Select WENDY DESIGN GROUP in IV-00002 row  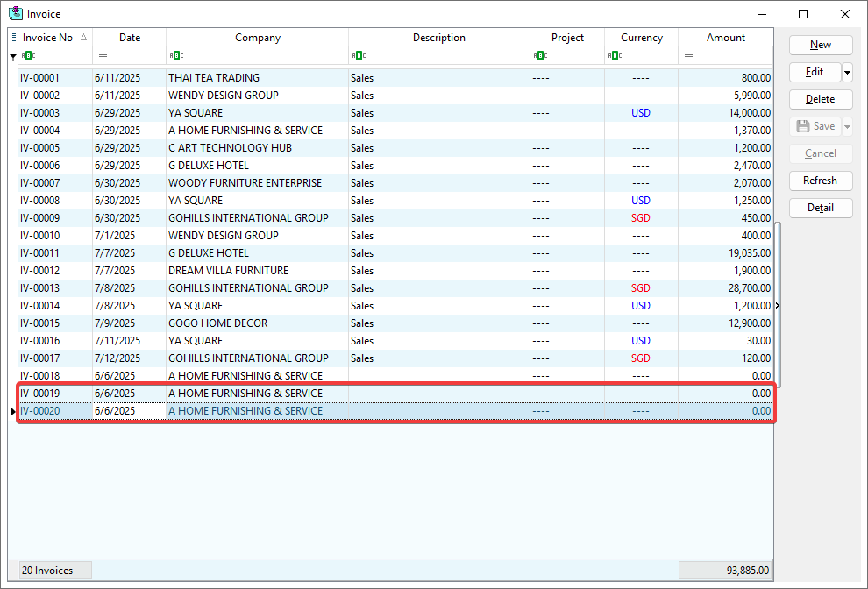(223, 96)
